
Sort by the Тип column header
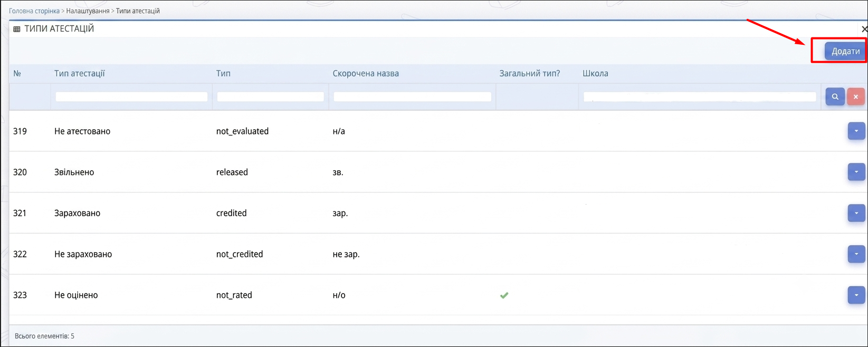[x=223, y=73]
